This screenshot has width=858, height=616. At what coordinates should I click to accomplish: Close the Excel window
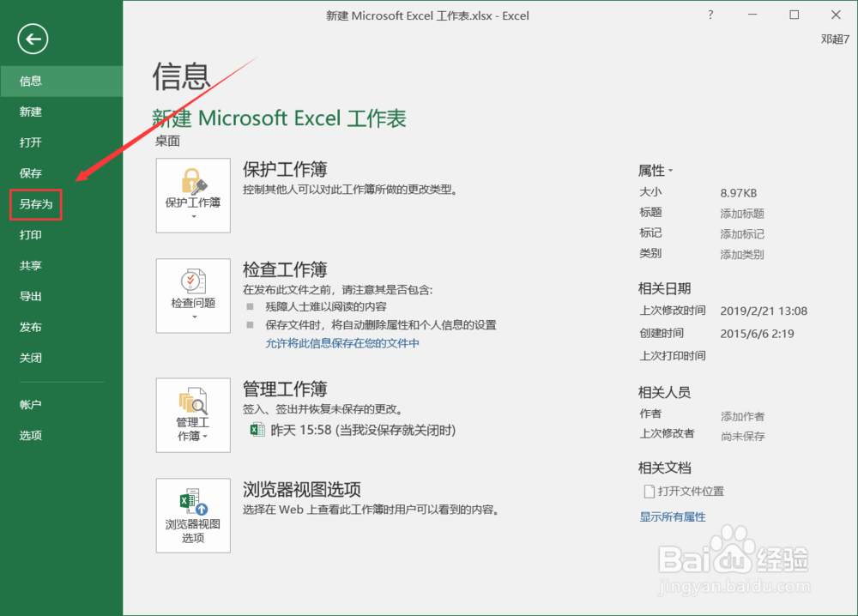[x=836, y=15]
